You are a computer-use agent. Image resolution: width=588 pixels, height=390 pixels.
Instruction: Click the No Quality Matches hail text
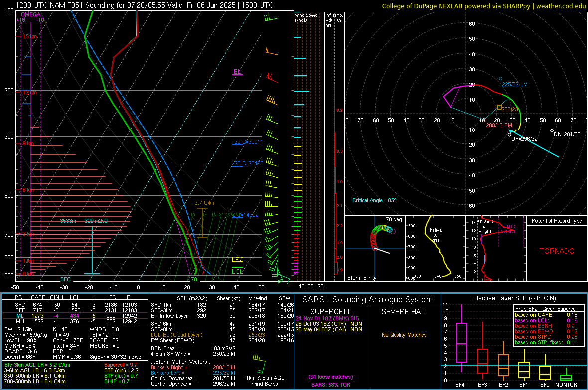(404, 335)
